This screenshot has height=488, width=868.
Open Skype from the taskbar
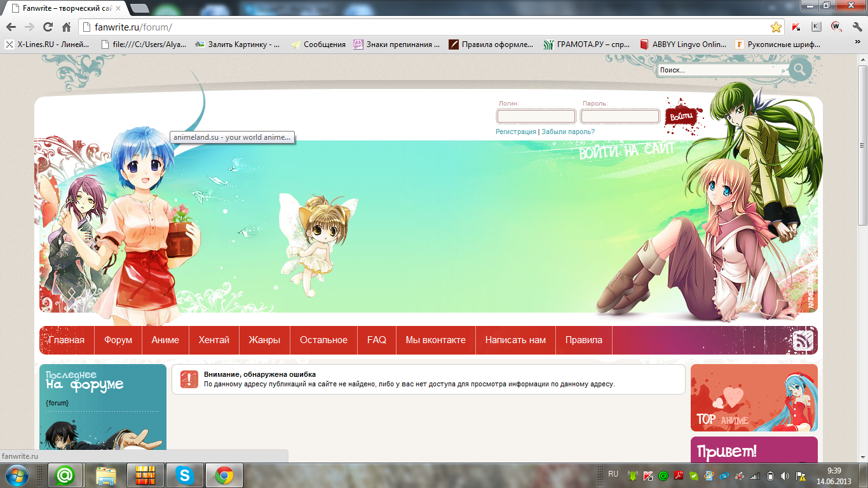tap(185, 475)
